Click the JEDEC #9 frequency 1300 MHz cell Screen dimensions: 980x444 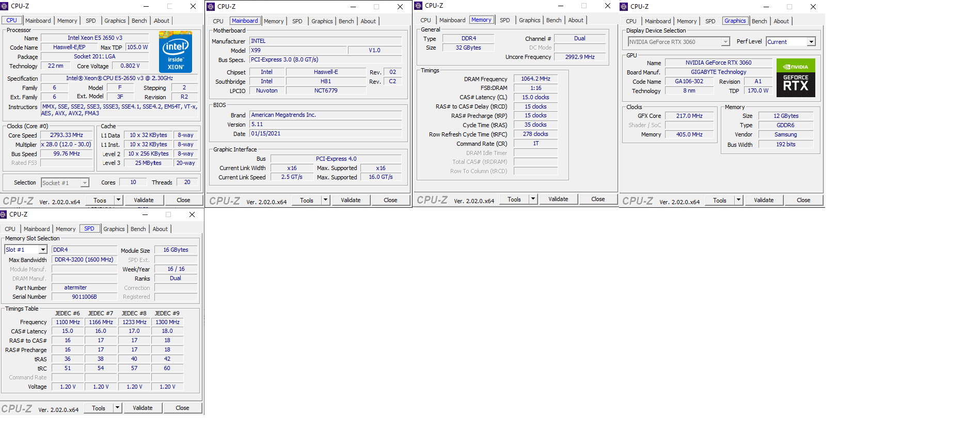(168, 322)
